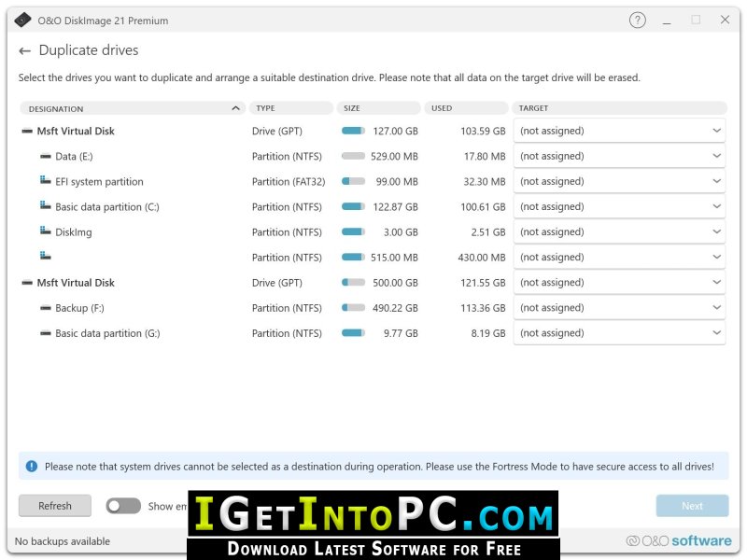Go back using the arrow beside Duplicate drives
Screen dimensions: 747x560
25,51
